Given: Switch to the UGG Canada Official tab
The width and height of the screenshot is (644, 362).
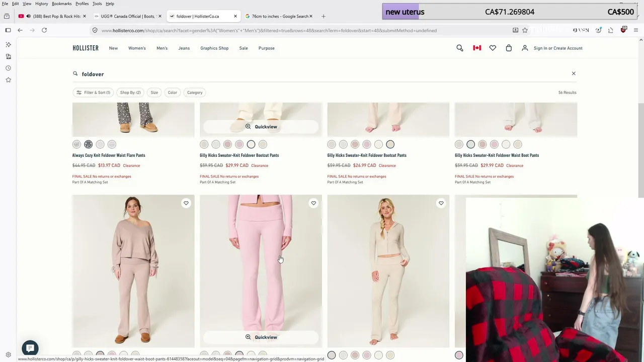Looking at the screenshot, I should (128, 16).
